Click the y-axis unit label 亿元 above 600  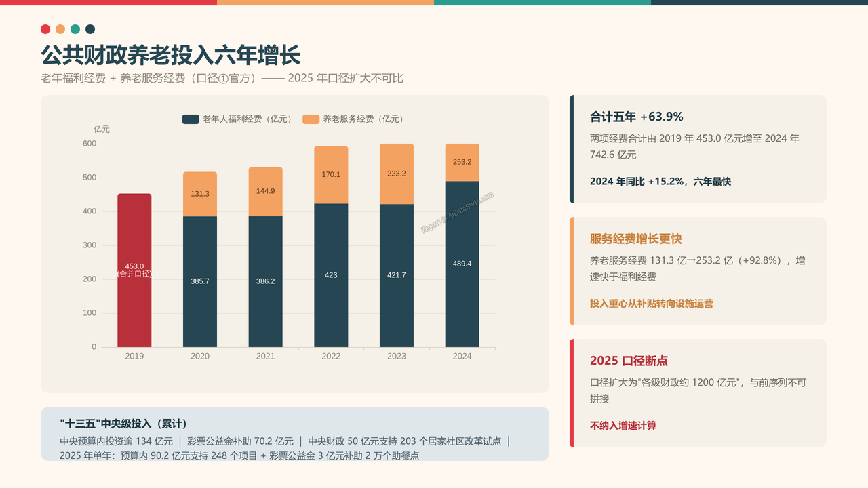(x=102, y=129)
